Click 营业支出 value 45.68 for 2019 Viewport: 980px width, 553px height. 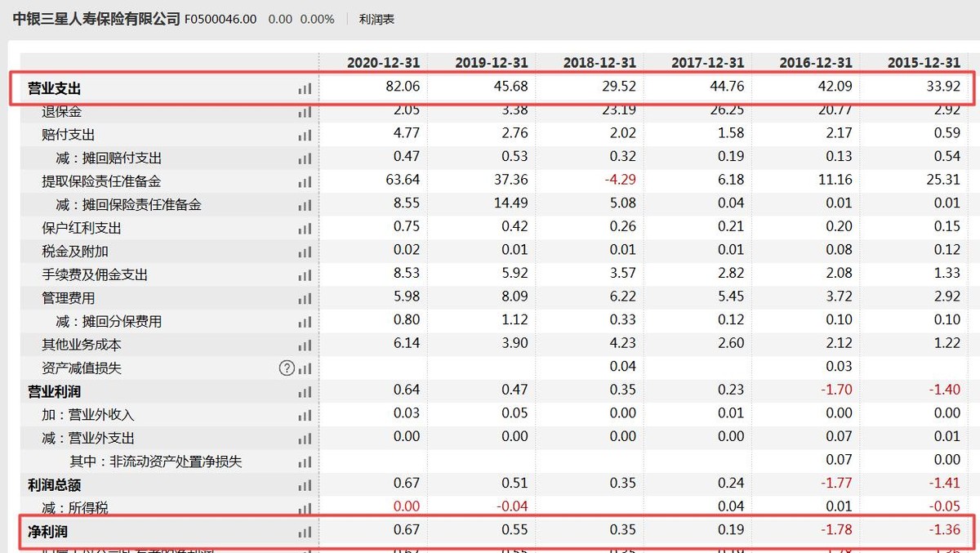[x=510, y=87]
